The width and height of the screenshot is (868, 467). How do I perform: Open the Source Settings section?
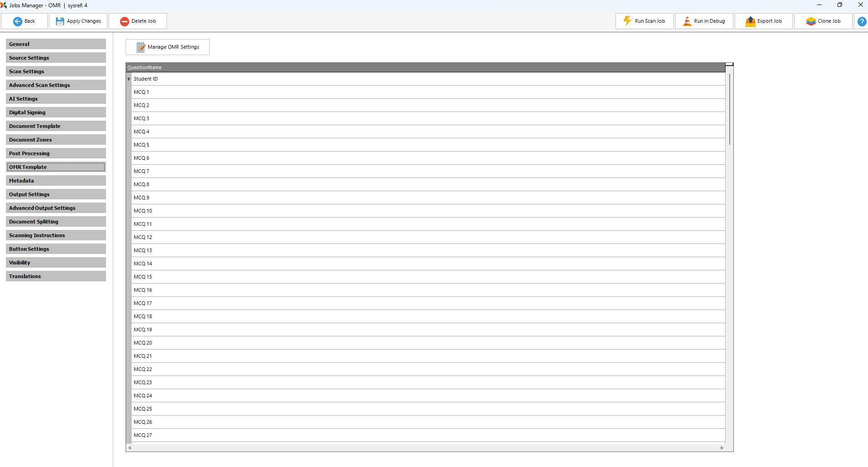pyautogui.click(x=56, y=58)
